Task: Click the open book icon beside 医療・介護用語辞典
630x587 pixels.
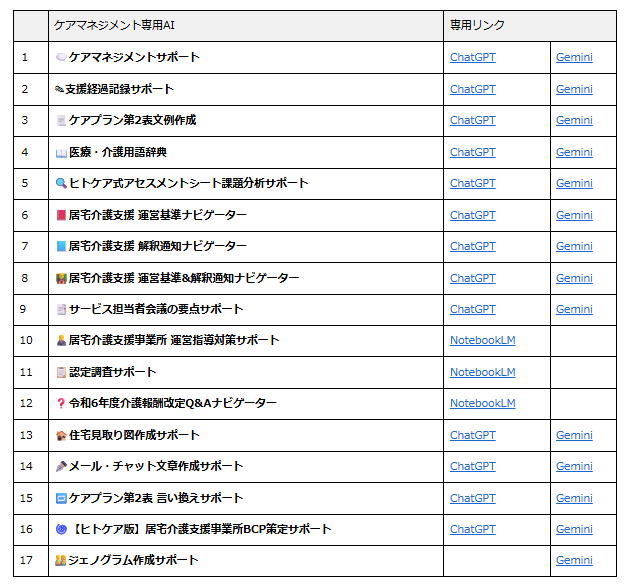Action: 61,153
